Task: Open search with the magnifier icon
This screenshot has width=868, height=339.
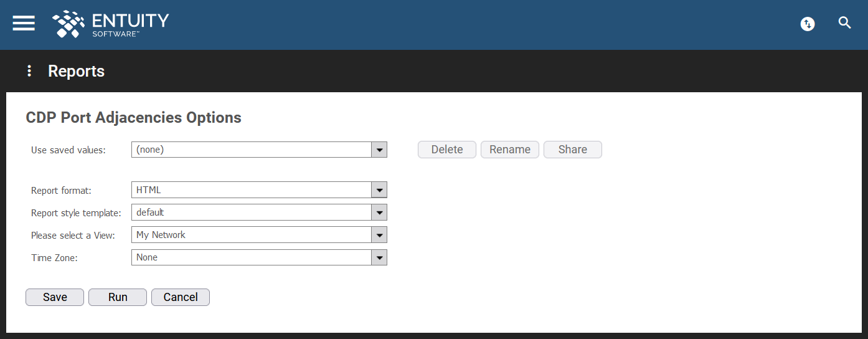Action: click(x=844, y=24)
